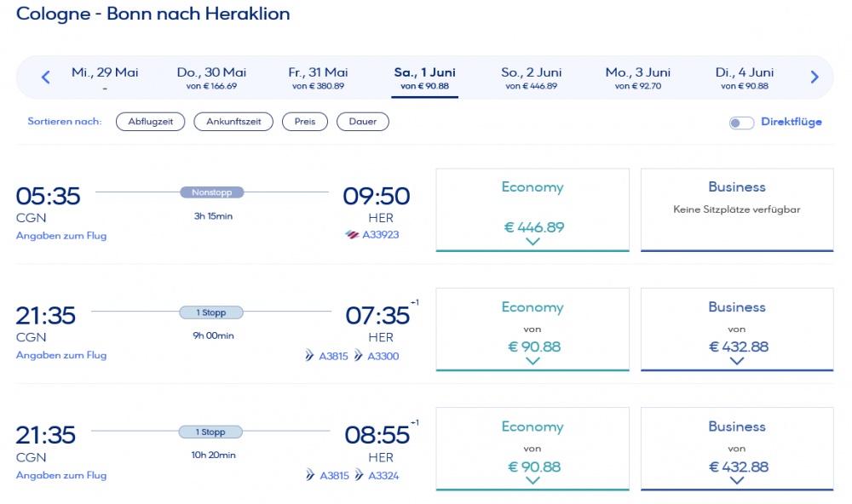Sort flights by Preis

click(305, 122)
